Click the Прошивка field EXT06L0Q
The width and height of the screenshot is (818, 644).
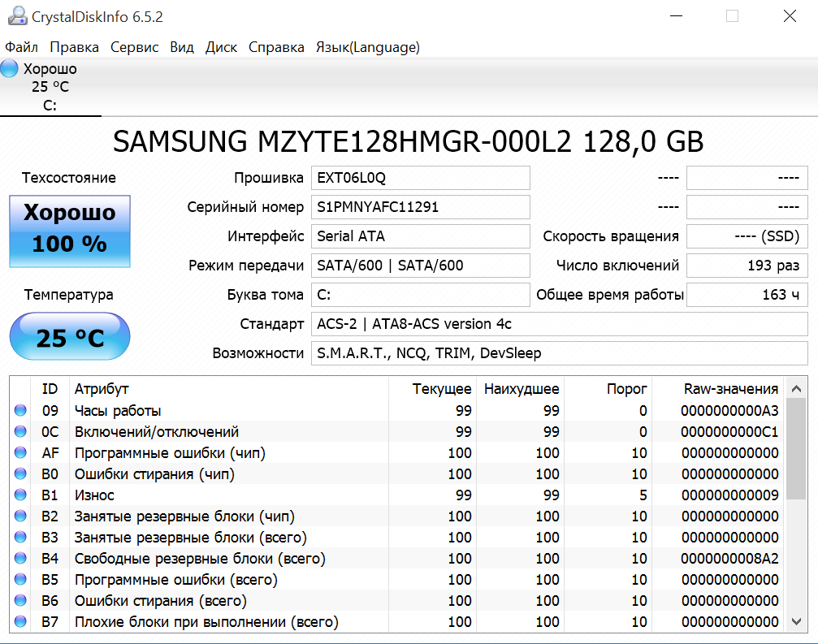[421, 178]
